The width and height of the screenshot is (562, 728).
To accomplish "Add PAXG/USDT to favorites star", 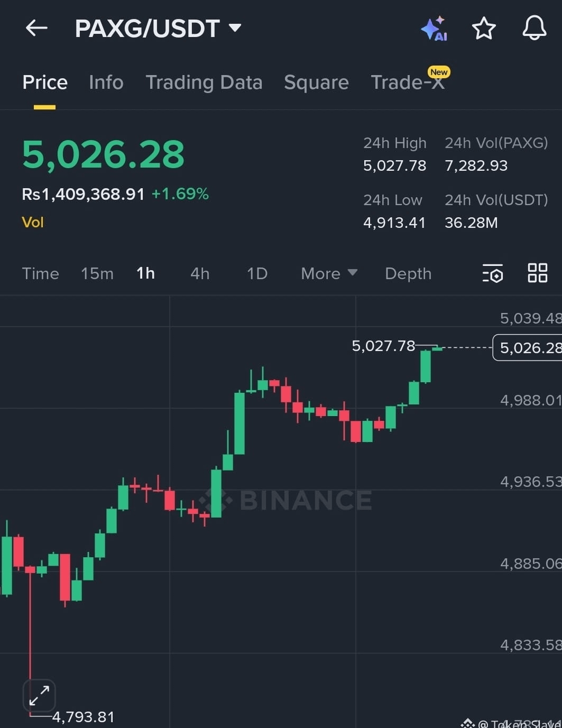I will 484,29.
